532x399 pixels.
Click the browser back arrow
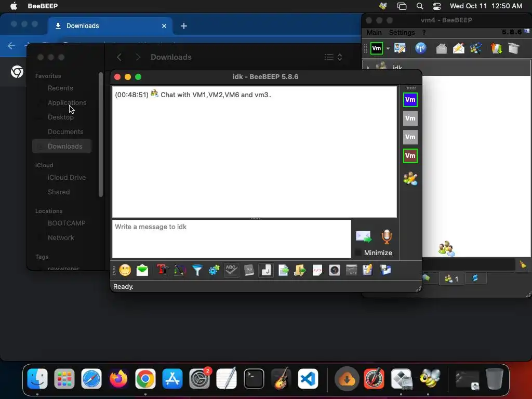click(x=11, y=46)
